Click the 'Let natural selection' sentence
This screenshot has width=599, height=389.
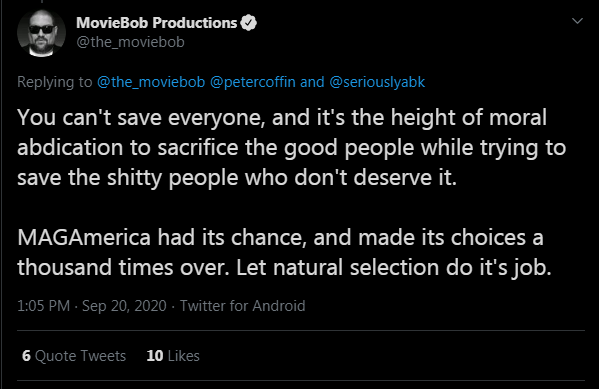tap(394, 267)
